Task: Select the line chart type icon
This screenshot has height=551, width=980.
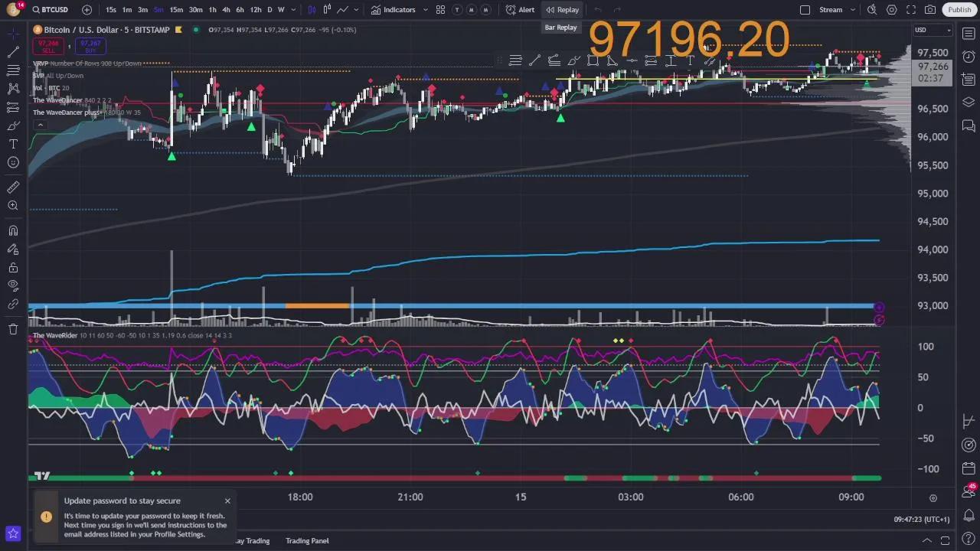Action: click(342, 10)
